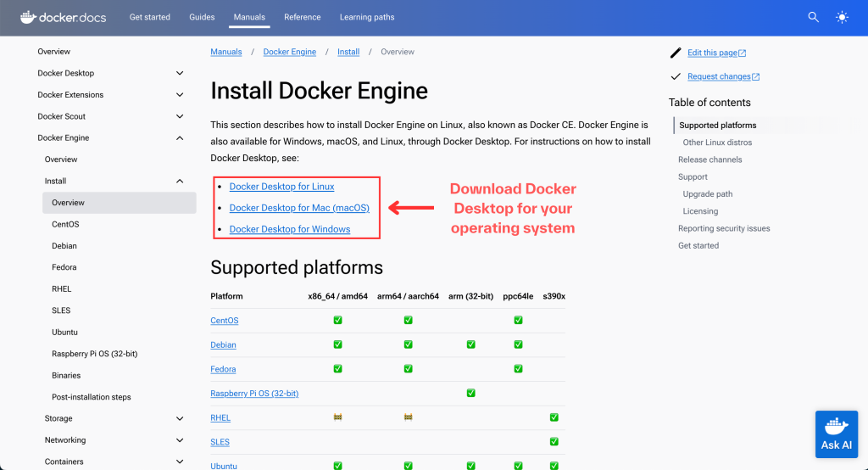
Task: Jump to Licensing in table of contents
Action: [x=700, y=211]
